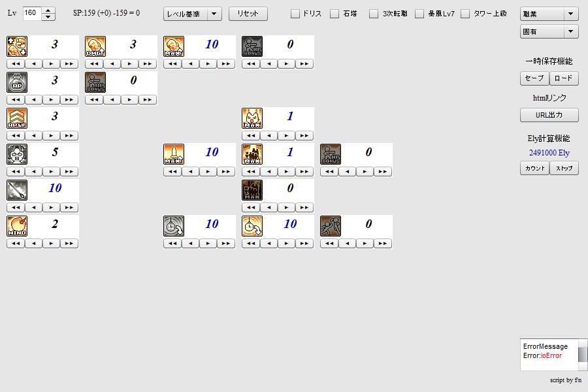Click the HP BONUS icon right of MAX crowd
The image size is (588, 392).
tap(331, 154)
